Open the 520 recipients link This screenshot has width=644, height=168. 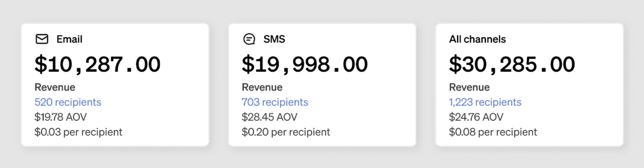68,102
